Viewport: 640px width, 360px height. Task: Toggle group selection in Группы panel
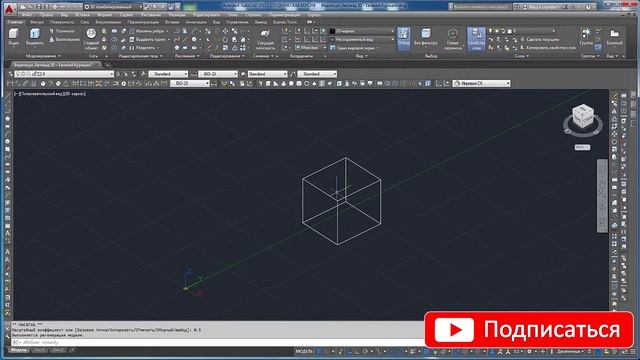pos(598,48)
